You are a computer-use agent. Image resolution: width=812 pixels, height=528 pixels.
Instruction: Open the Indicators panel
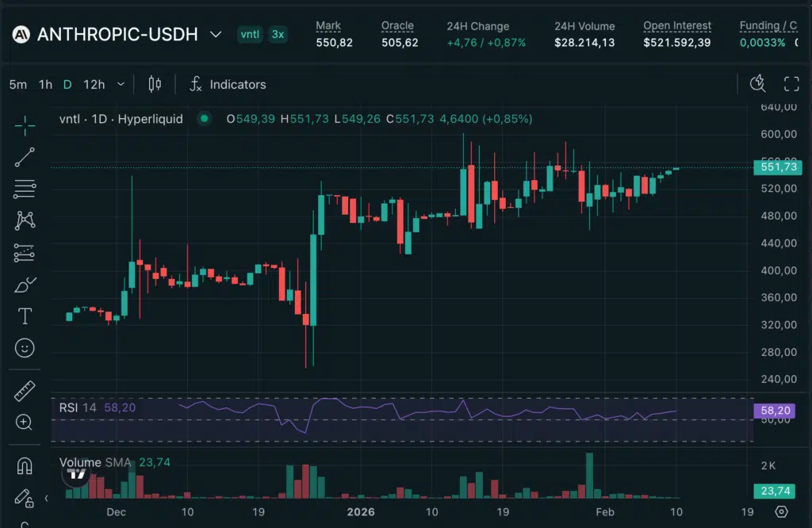pos(228,84)
